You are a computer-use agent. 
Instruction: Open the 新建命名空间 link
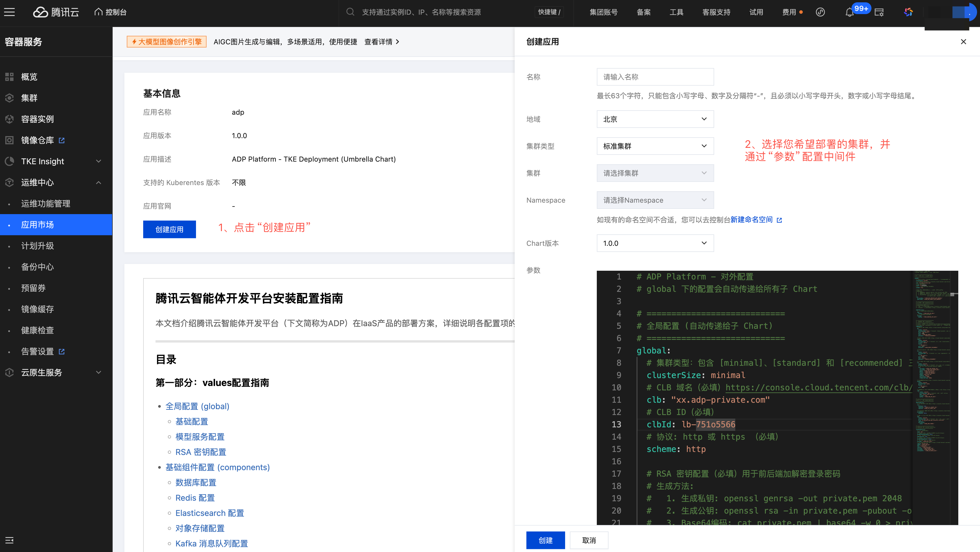(751, 219)
